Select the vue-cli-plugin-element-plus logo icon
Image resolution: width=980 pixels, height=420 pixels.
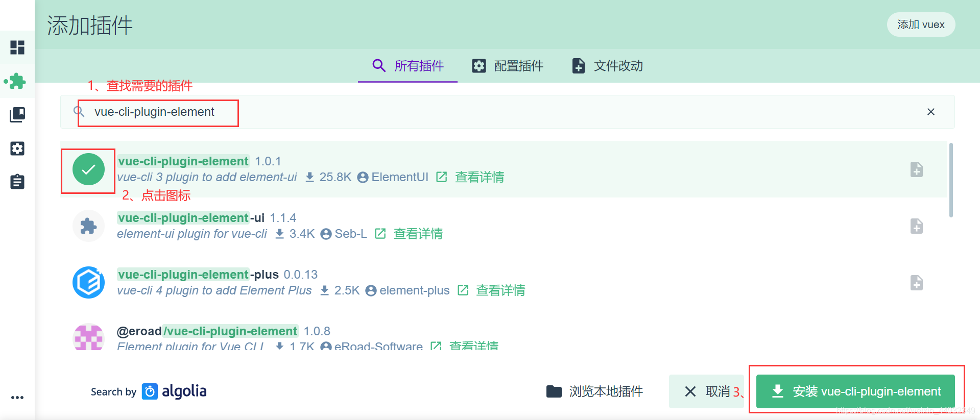coord(88,283)
